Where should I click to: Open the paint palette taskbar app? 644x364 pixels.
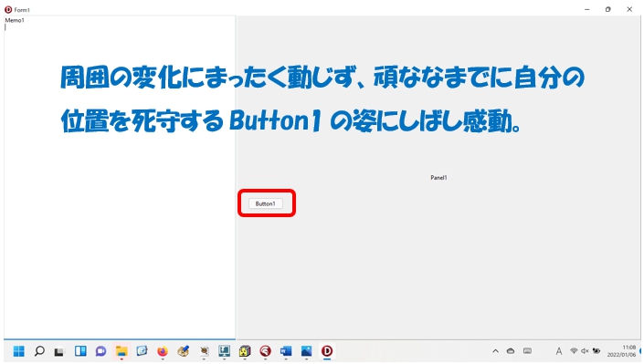coord(184,351)
